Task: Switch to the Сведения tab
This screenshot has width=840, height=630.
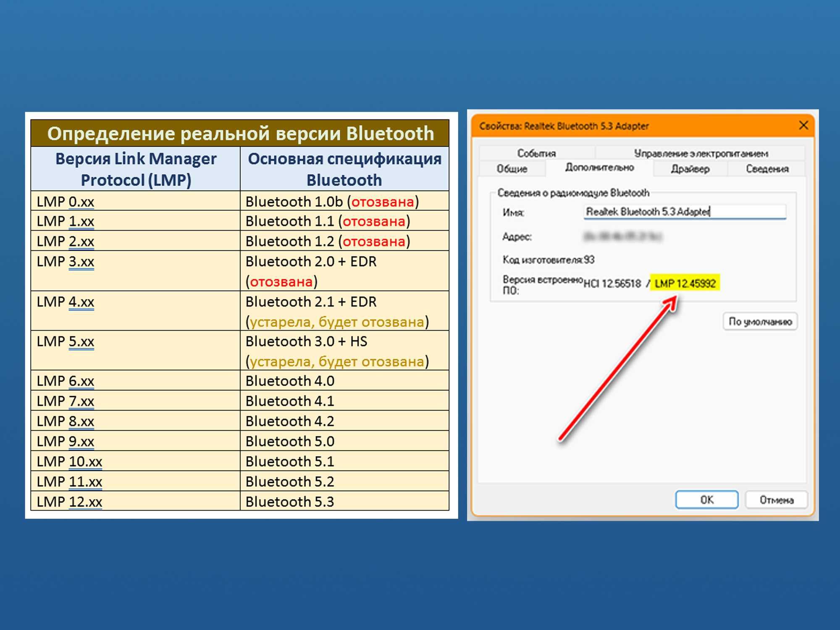Action: tap(767, 168)
